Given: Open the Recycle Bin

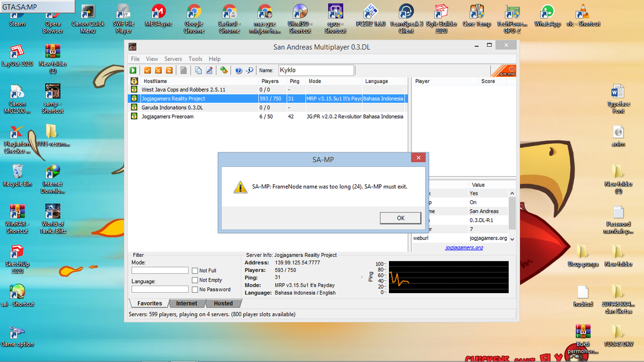Looking at the screenshot, I should pos(17,175).
